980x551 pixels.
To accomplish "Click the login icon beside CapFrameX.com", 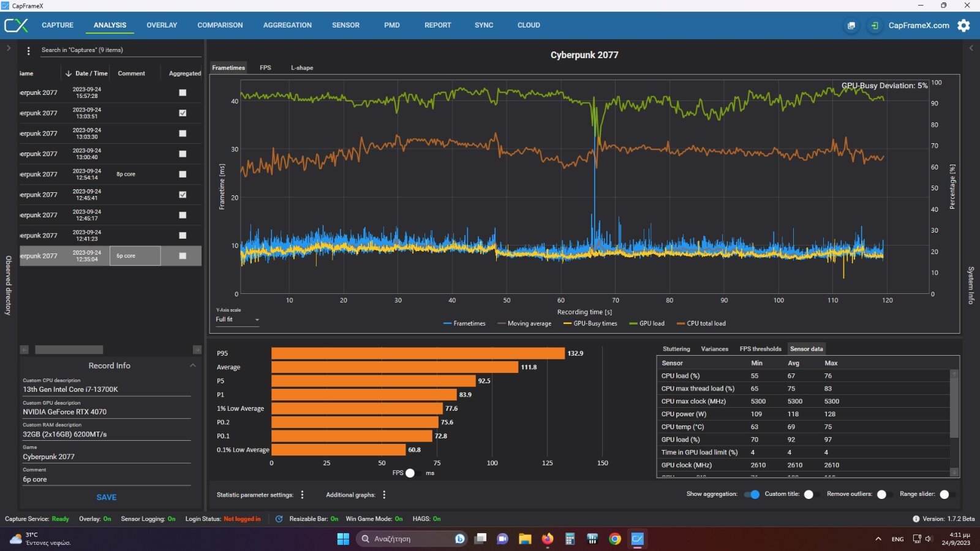I will click(875, 26).
